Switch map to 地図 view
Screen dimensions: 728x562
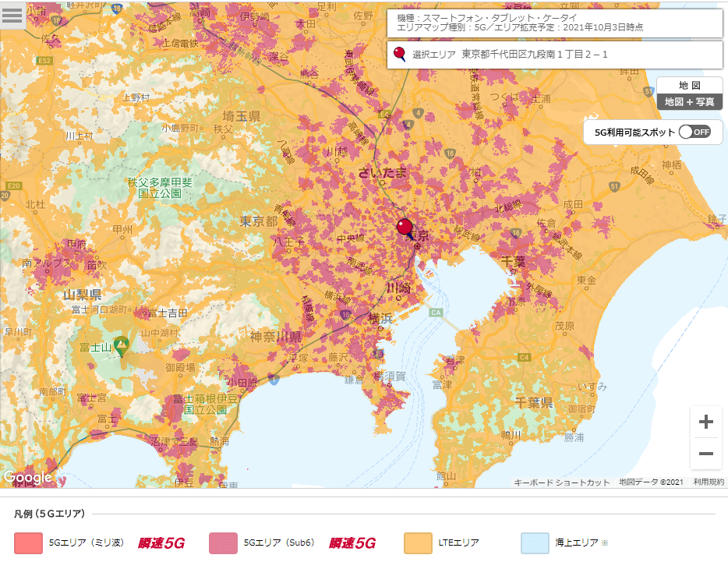(690, 85)
